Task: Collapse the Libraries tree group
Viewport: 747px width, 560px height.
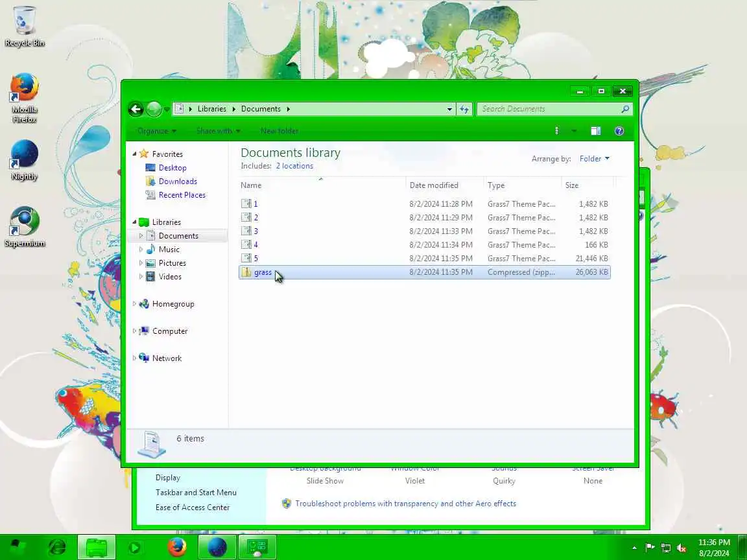Action: [134, 222]
